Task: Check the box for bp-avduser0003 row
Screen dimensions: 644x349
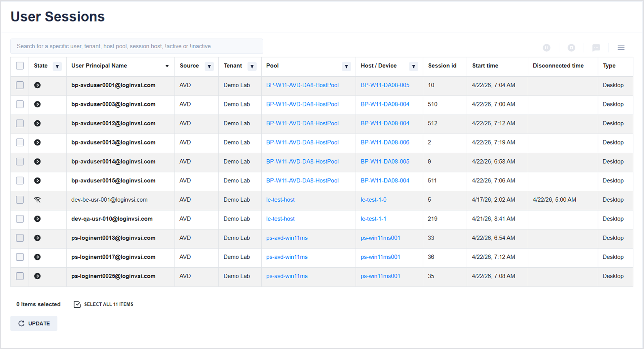Action: click(x=20, y=104)
